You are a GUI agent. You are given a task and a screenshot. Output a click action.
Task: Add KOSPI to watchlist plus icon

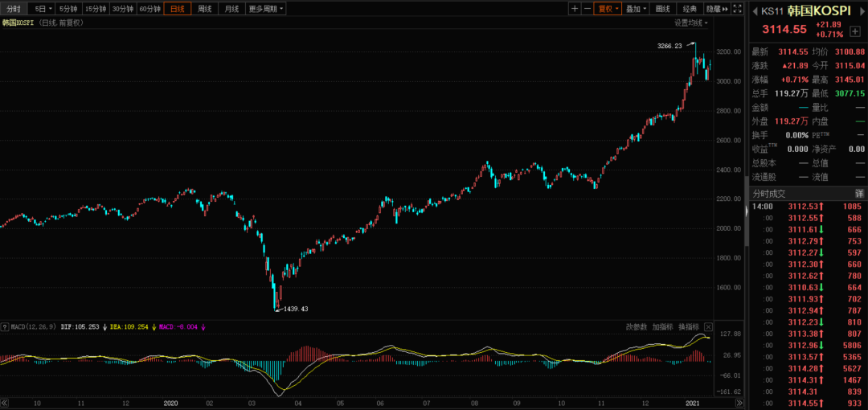click(854, 31)
